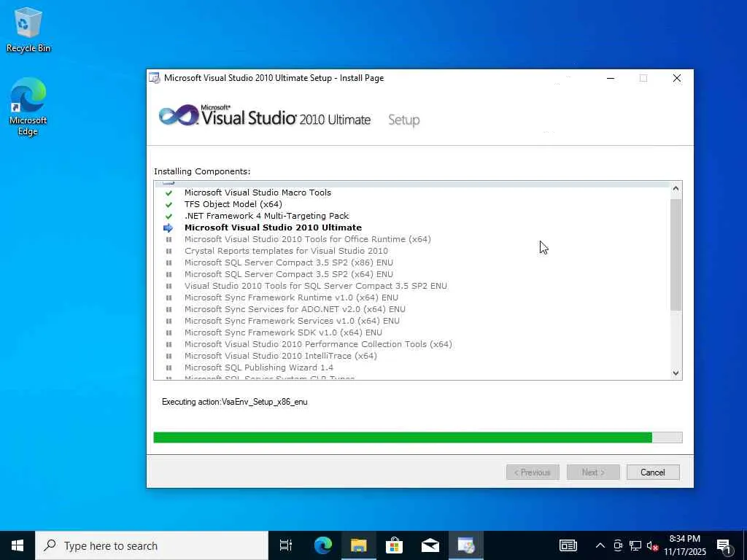This screenshot has height=560, width=747.
Task: Click green checkmark beside Microsoft Visual Studio Macro Tools
Action: pyautogui.click(x=169, y=192)
